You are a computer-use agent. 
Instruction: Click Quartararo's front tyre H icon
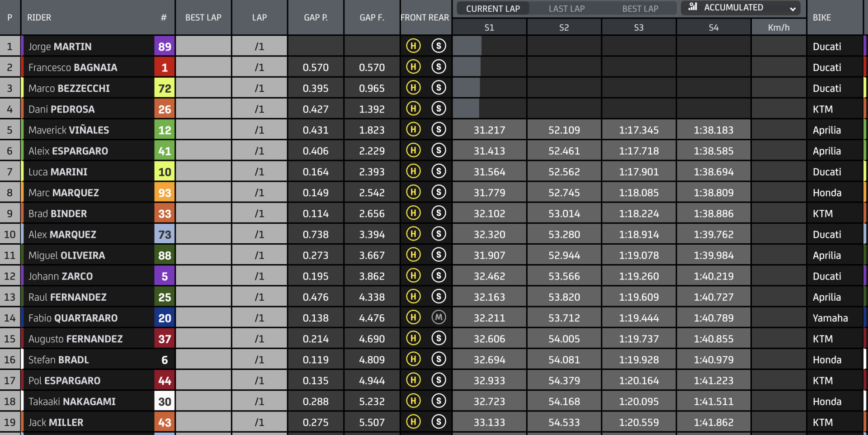point(413,317)
